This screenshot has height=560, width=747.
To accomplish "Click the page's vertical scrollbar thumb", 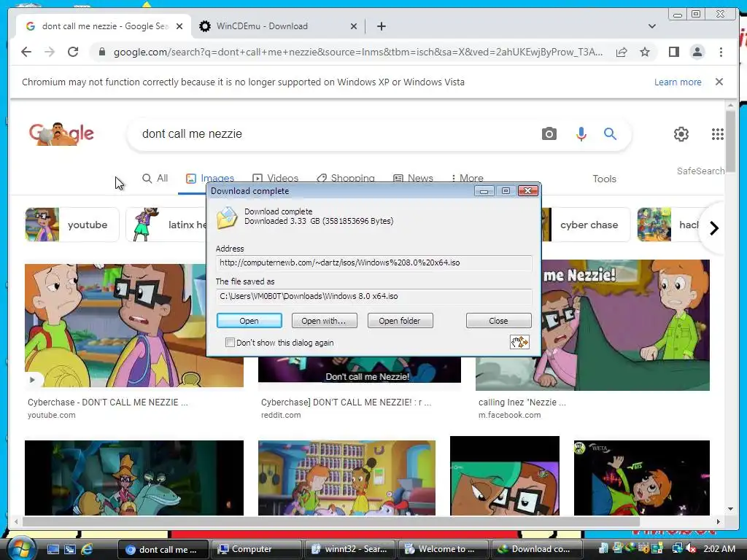I will [x=730, y=143].
